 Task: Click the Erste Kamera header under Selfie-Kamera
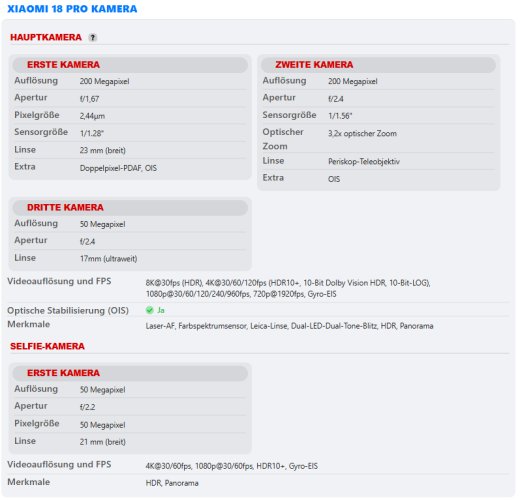pyautogui.click(x=130, y=373)
